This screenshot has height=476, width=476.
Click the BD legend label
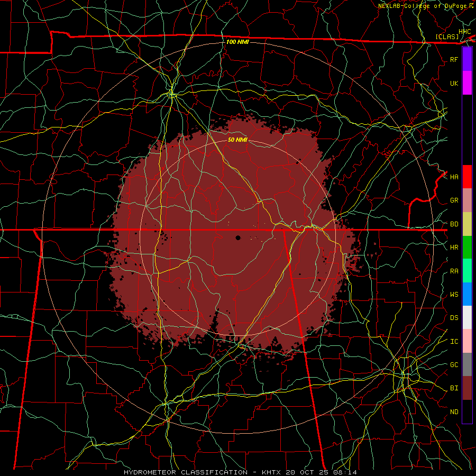[454, 224]
